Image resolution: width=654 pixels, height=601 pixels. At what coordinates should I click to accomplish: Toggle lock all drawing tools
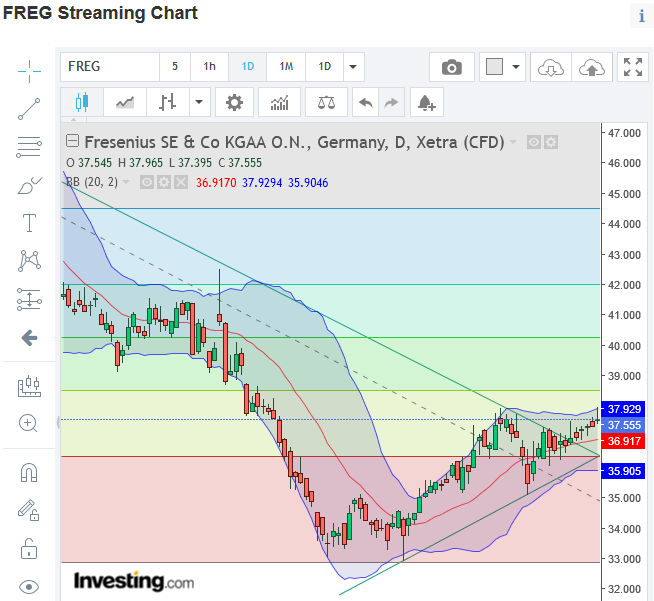[29, 548]
